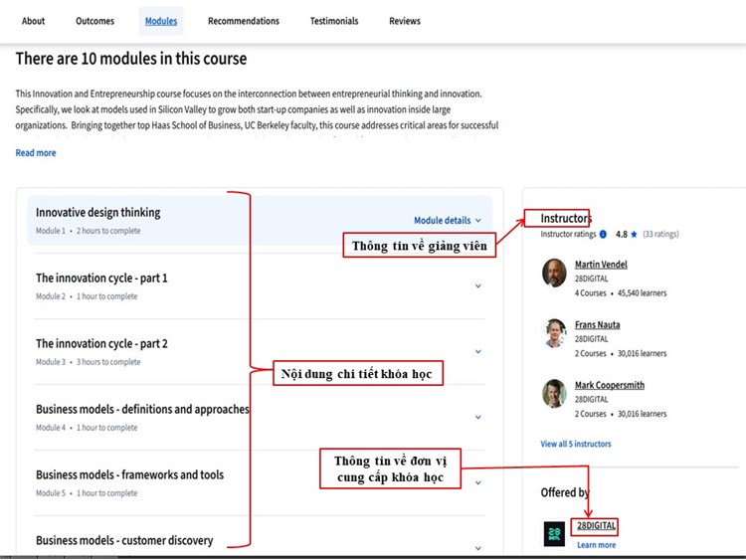Expand Business models - customer discovery module
This screenshot has width=746, height=560.
[477, 548]
